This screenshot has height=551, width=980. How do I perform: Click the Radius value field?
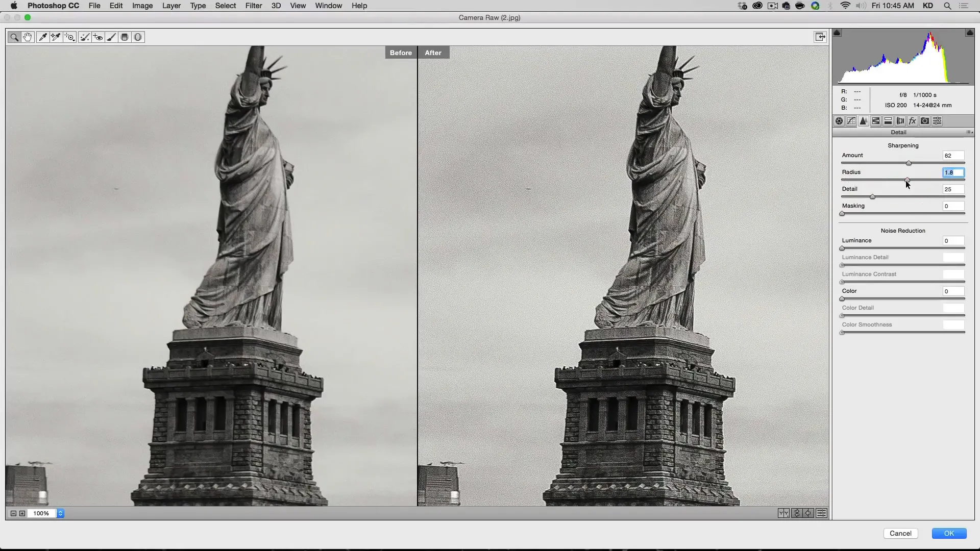(x=953, y=172)
